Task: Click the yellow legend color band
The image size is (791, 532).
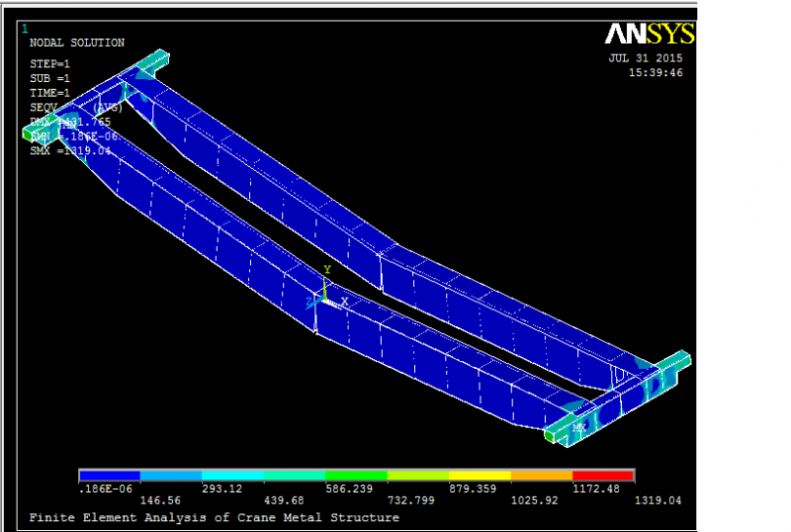Action: pos(480,476)
